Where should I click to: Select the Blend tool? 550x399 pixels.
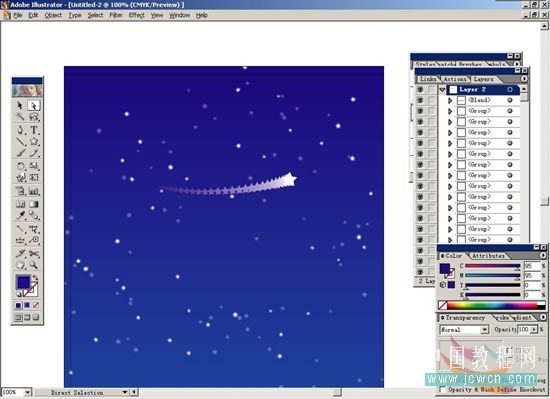click(34, 216)
